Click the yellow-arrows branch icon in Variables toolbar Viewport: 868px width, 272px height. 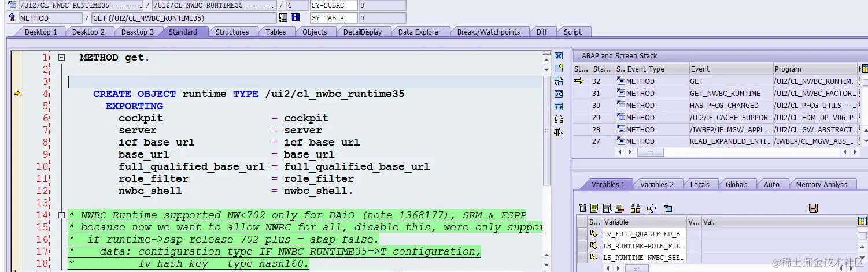652,208
